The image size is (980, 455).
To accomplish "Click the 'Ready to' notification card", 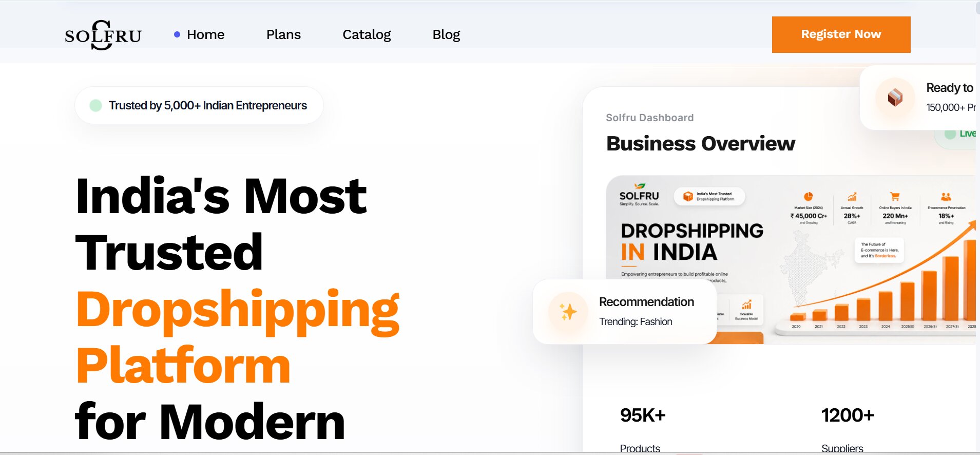I will pyautogui.click(x=919, y=98).
